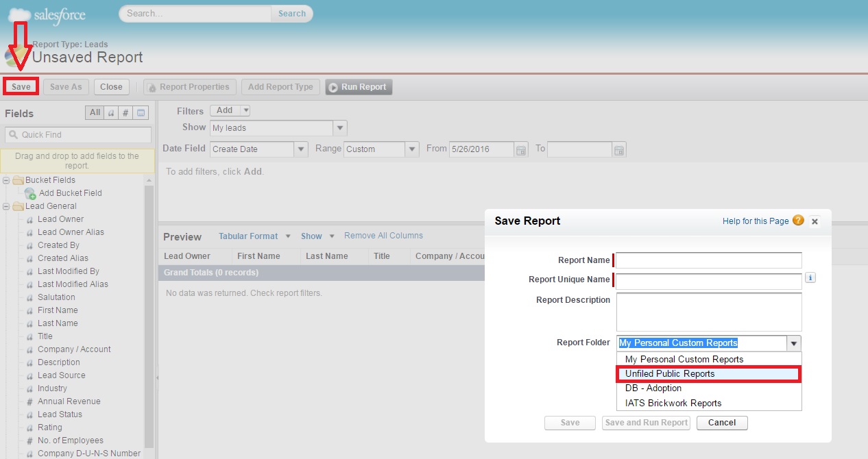Collapse the Bucket Fields folder

(x=7, y=180)
